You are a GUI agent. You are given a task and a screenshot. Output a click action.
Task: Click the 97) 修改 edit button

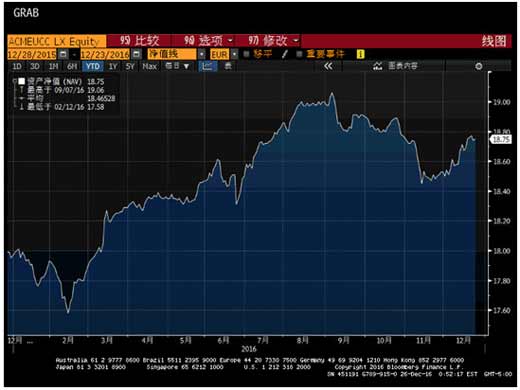(x=268, y=41)
